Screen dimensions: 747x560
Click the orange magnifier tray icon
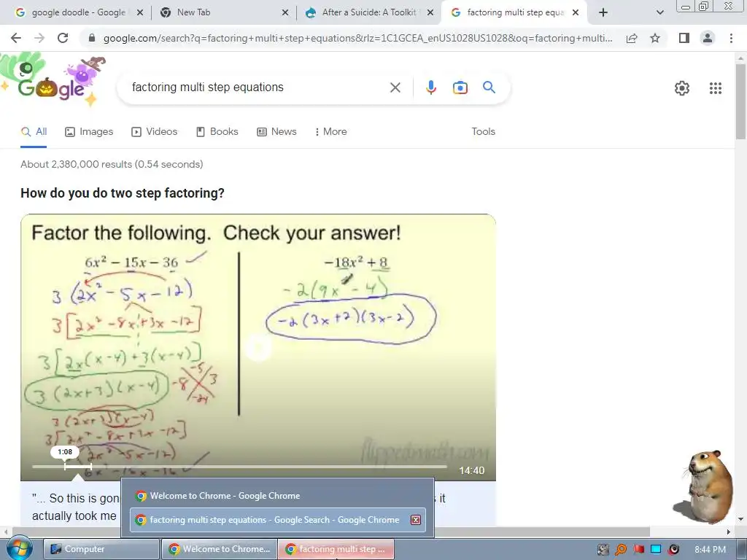(x=621, y=550)
